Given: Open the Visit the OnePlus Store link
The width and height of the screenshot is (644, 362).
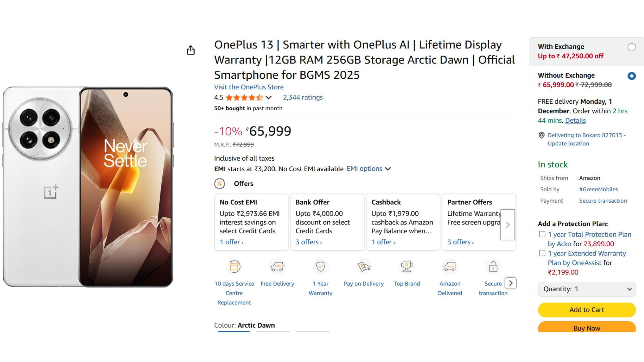Looking at the screenshot, I should (249, 87).
